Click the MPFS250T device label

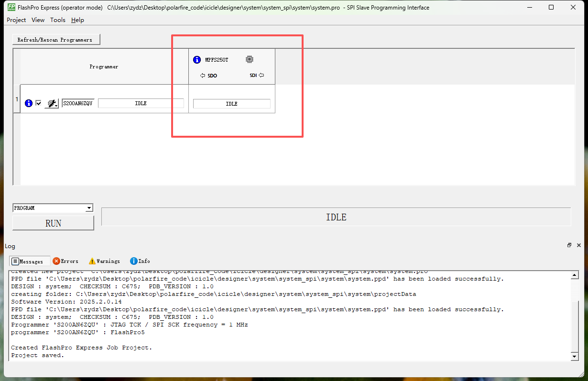click(217, 60)
